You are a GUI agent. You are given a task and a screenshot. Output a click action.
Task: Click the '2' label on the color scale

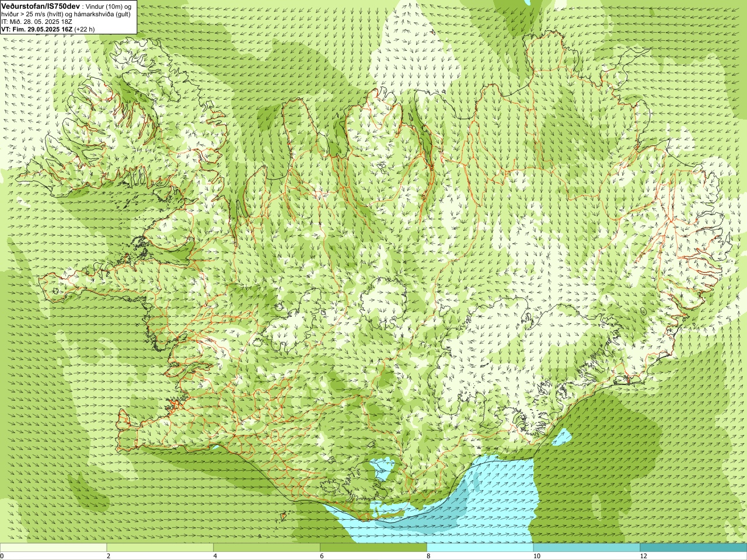pyautogui.click(x=109, y=556)
